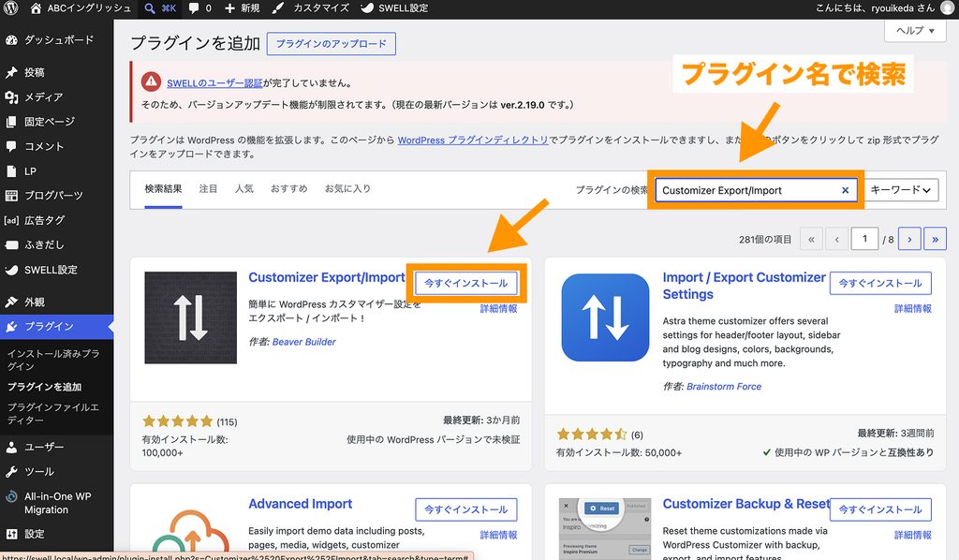The height and width of the screenshot is (560, 959).
Task: Open the ABCイングリッシュ site home icon
Action: point(37,8)
